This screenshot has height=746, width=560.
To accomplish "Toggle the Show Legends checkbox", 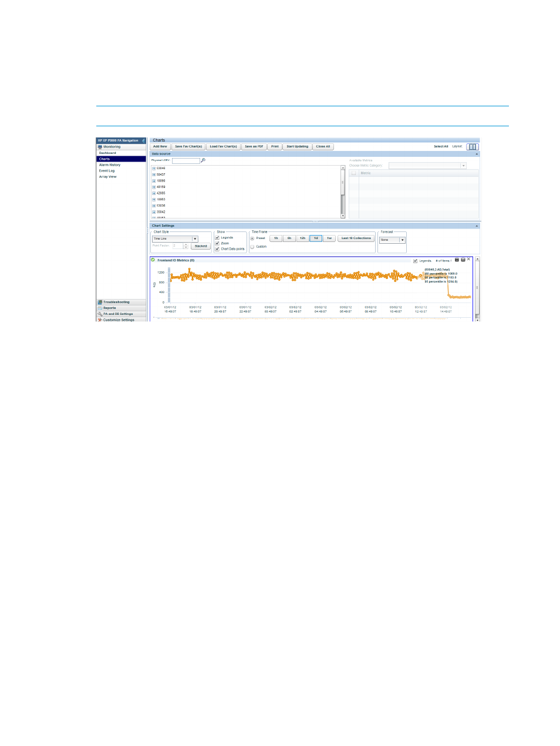I will (x=217, y=238).
